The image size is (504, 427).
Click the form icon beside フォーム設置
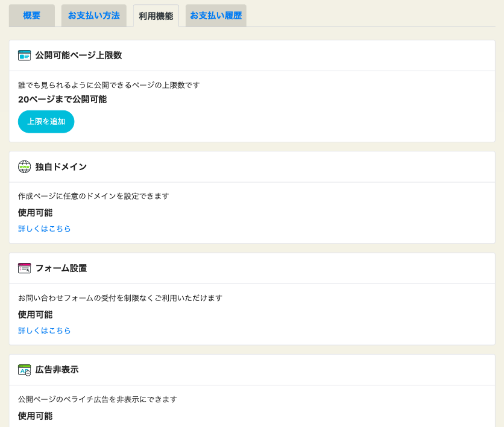tap(25, 268)
